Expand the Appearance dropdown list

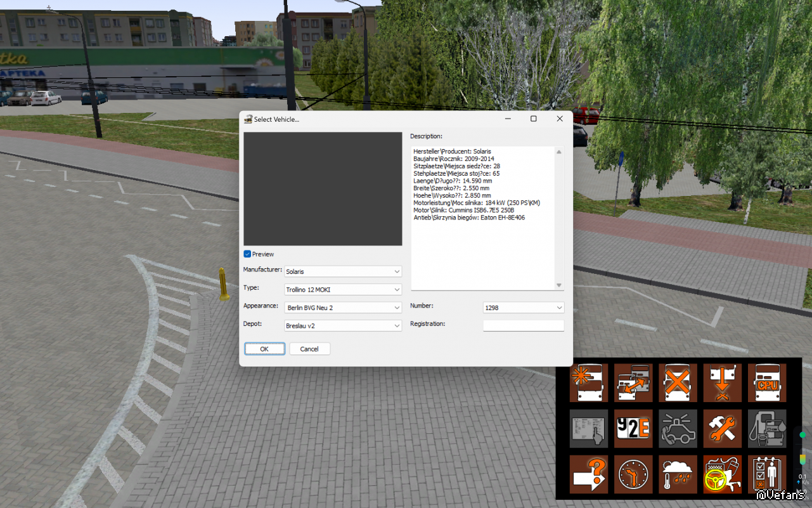343,308
